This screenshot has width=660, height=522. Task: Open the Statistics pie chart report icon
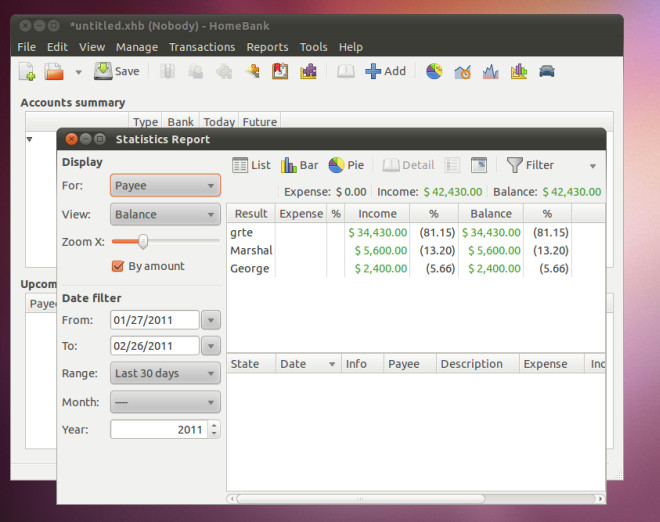pos(434,71)
